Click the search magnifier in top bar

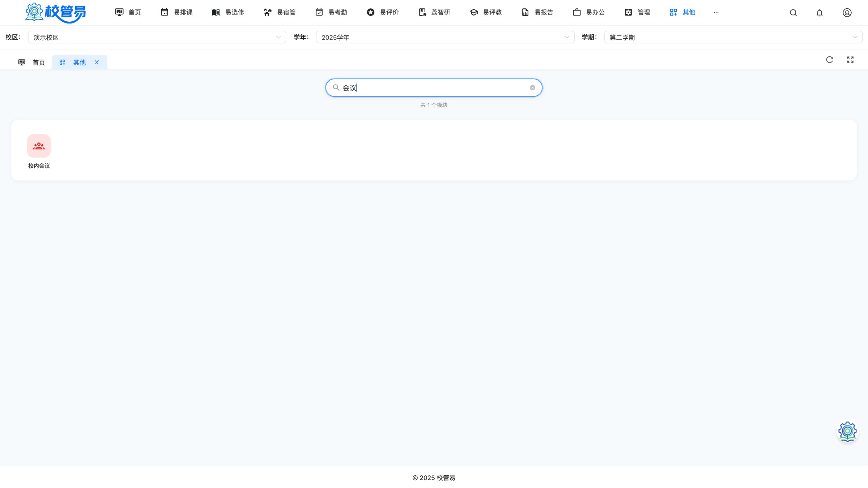pyautogui.click(x=793, y=13)
